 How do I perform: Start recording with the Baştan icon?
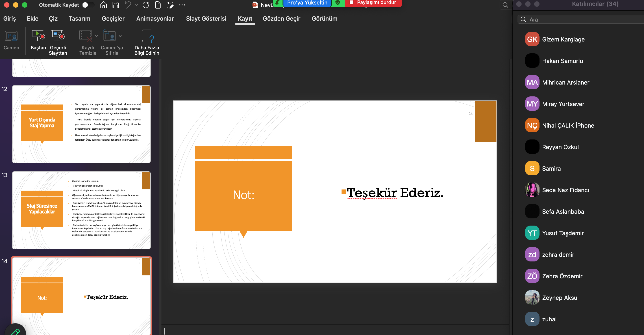coord(38,36)
